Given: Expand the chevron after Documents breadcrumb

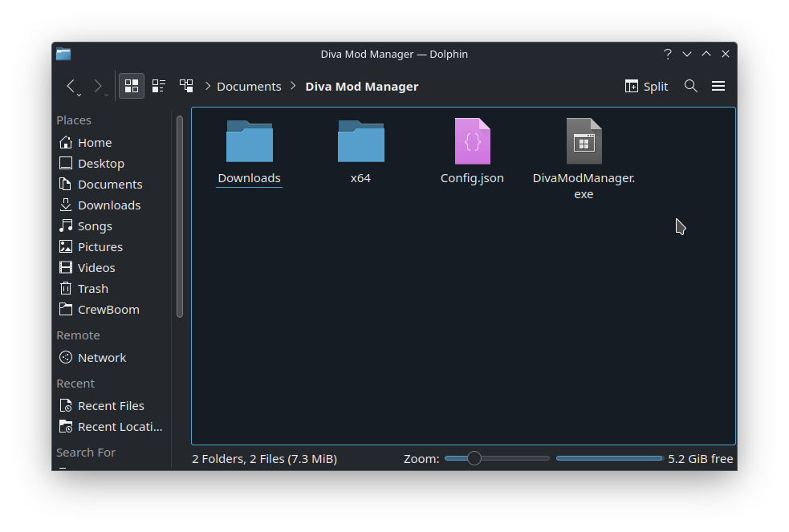Looking at the screenshot, I should [x=293, y=87].
